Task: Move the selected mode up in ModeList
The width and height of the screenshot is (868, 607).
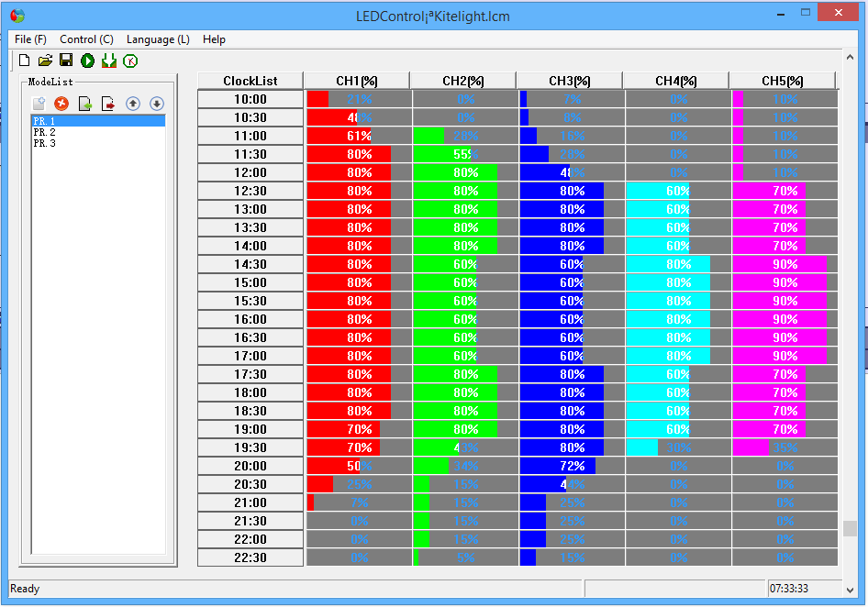Action: click(133, 104)
